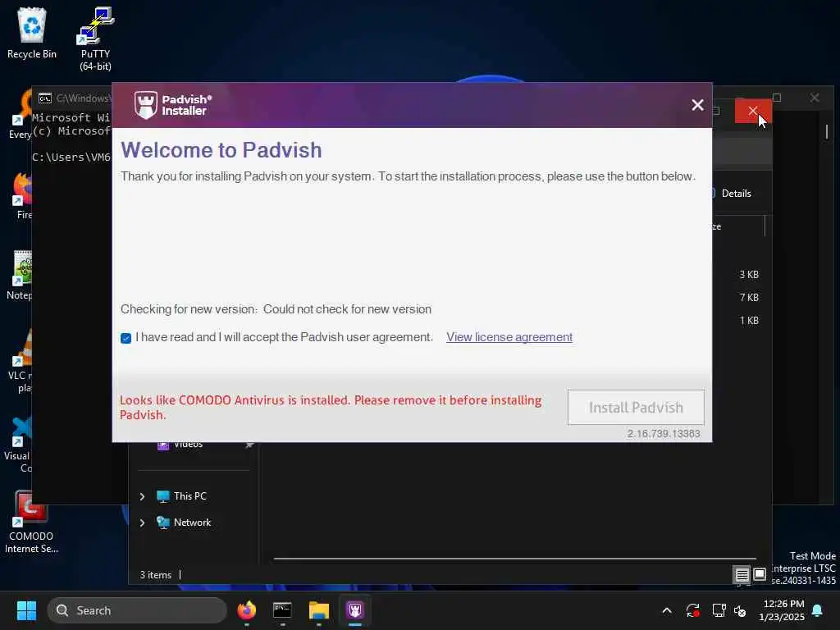Click the Padvish installer taskbar icon
This screenshot has width=840, height=630.
tap(354, 610)
